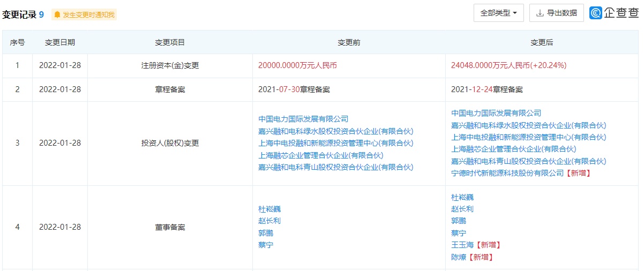Image resolution: width=644 pixels, height=271 pixels.
Task: Click the 章程备案 item cell in row 2
Action: click(170, 89)
